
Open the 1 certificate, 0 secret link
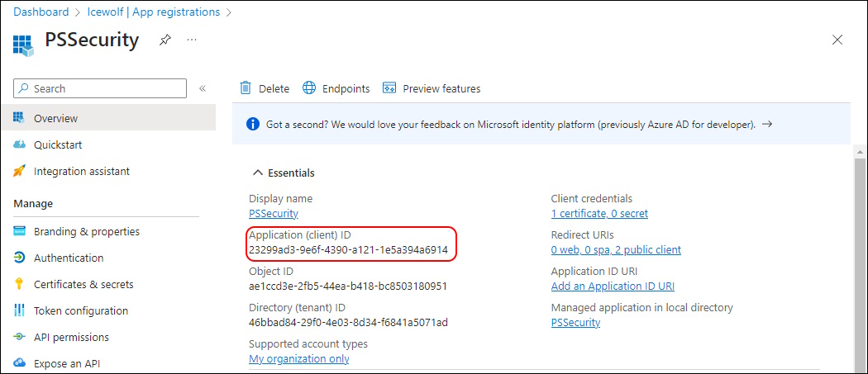click(x=599, y=214)
